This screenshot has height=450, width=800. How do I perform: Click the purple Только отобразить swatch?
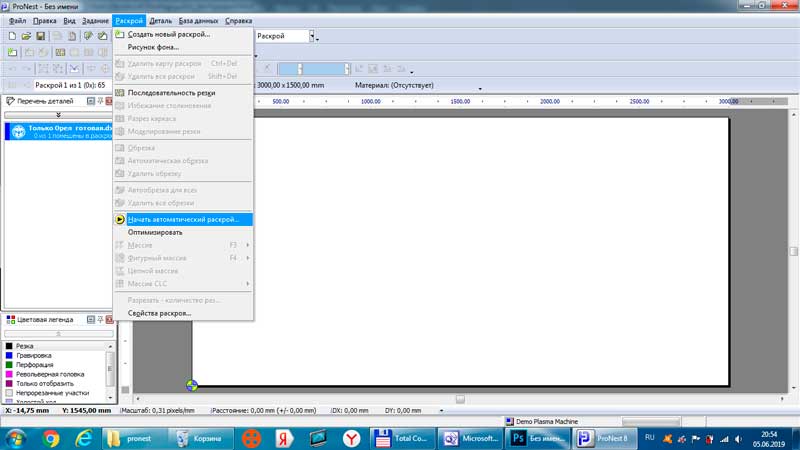9,383
